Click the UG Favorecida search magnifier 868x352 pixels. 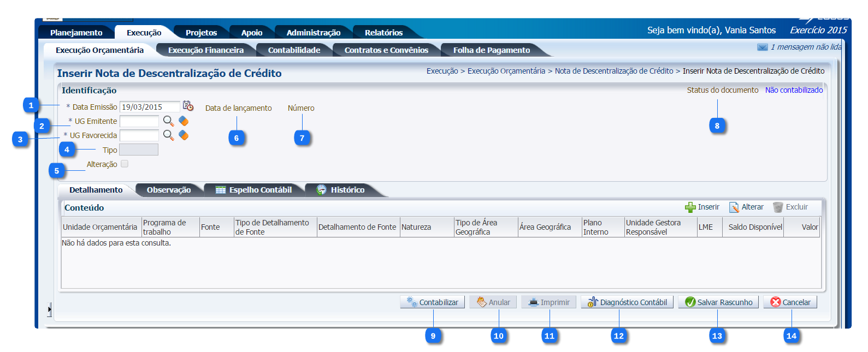coord(168,135)
